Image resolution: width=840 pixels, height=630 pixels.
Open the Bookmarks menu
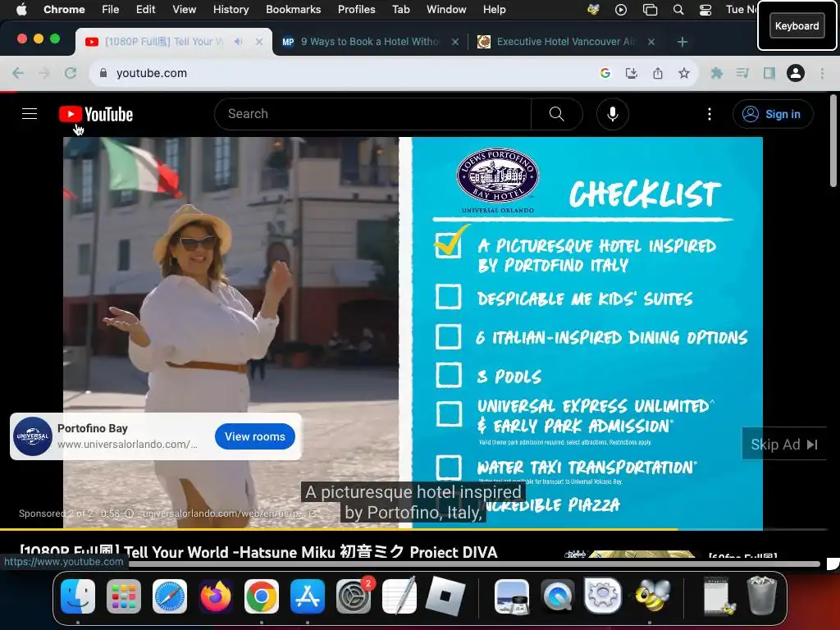pos(293,9)
